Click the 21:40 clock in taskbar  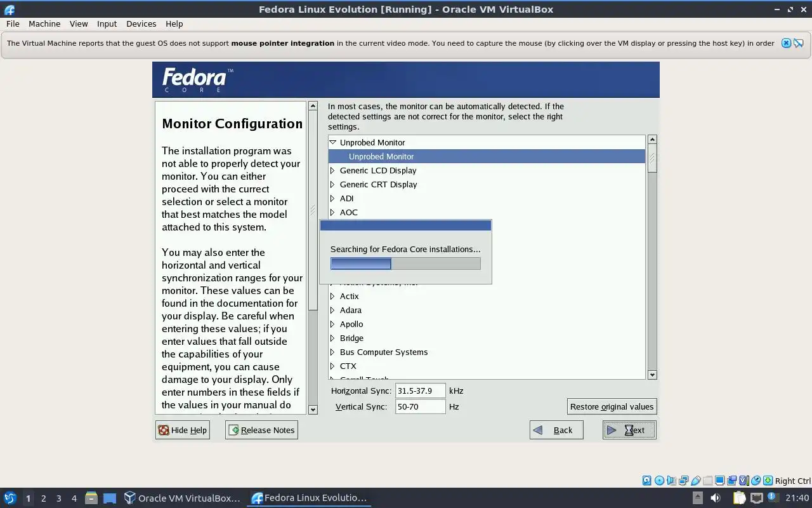pos(797,498)
